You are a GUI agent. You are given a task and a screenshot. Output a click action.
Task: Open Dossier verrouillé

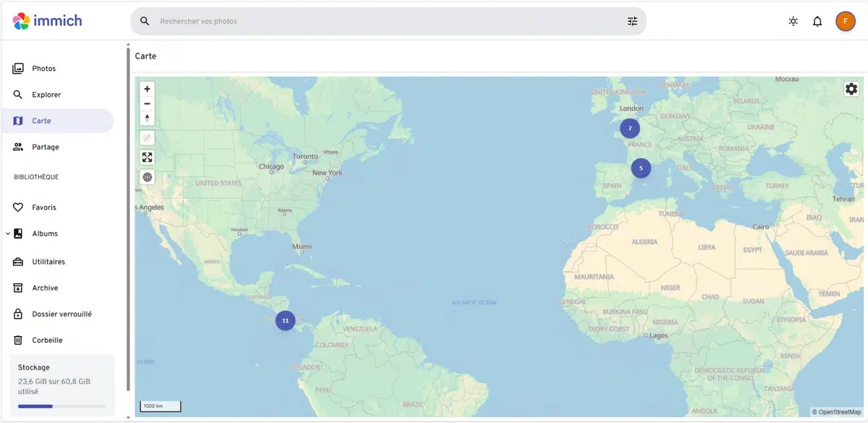58,314
